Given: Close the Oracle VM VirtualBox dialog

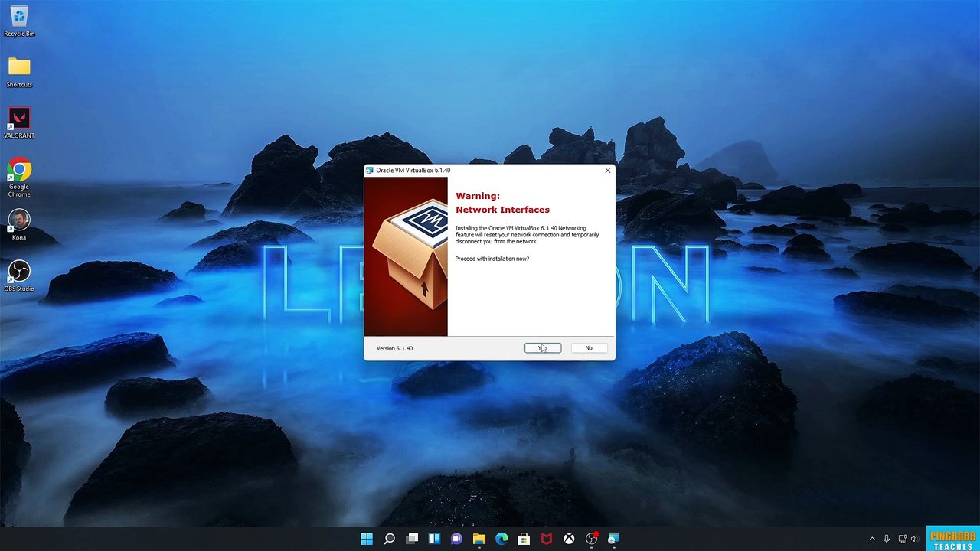Looking at the screenshot, I should (x=608, y=170).
